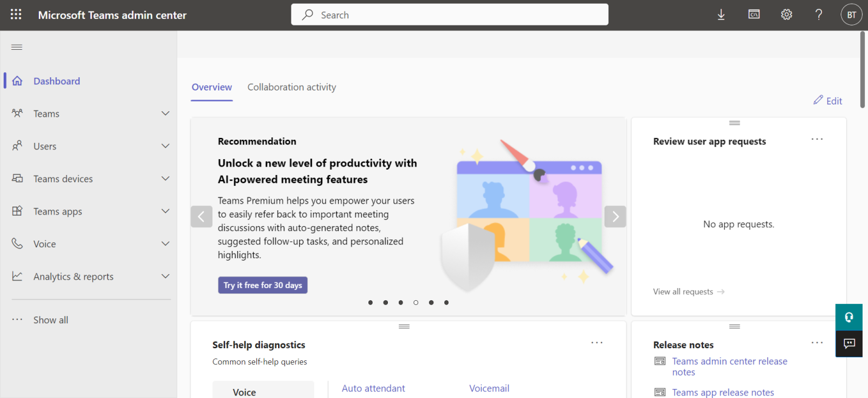868x398 pixels.
Task: Go to next recommendation slide
Action: [x=615, y=216]
